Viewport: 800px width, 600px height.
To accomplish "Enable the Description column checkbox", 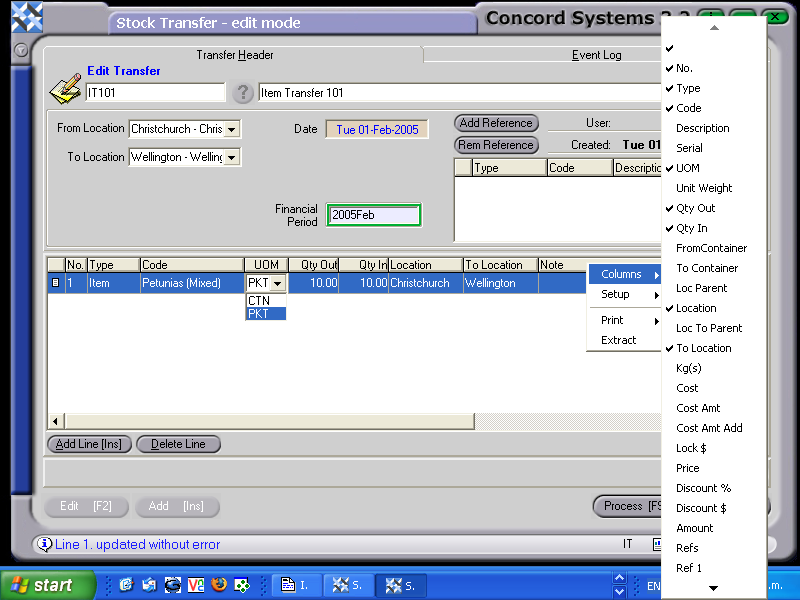I will click(x=700, y=128).
